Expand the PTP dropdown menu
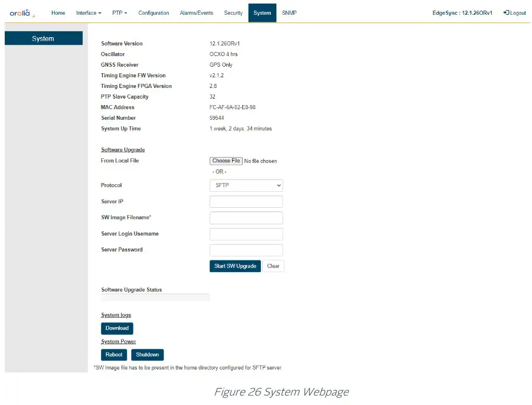The image size is (532, 405). point(119,13)
